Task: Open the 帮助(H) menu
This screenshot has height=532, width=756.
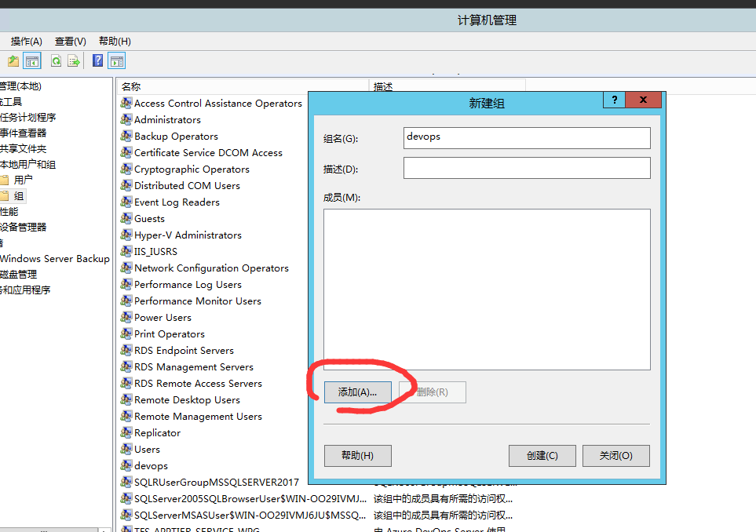Action: [115, 41]
